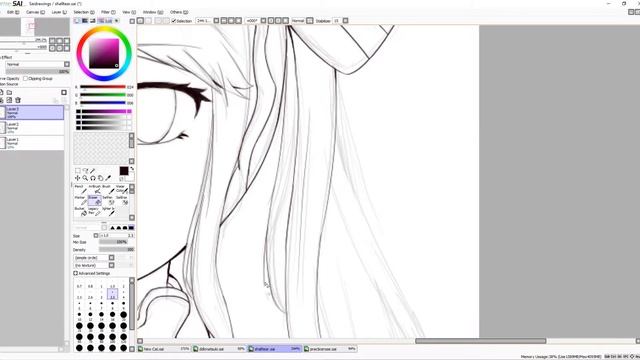The width and height of the screenshot is (640, 360).
Task: Toggle the HSV slider panel visibility
Action: tap(93, 20)
